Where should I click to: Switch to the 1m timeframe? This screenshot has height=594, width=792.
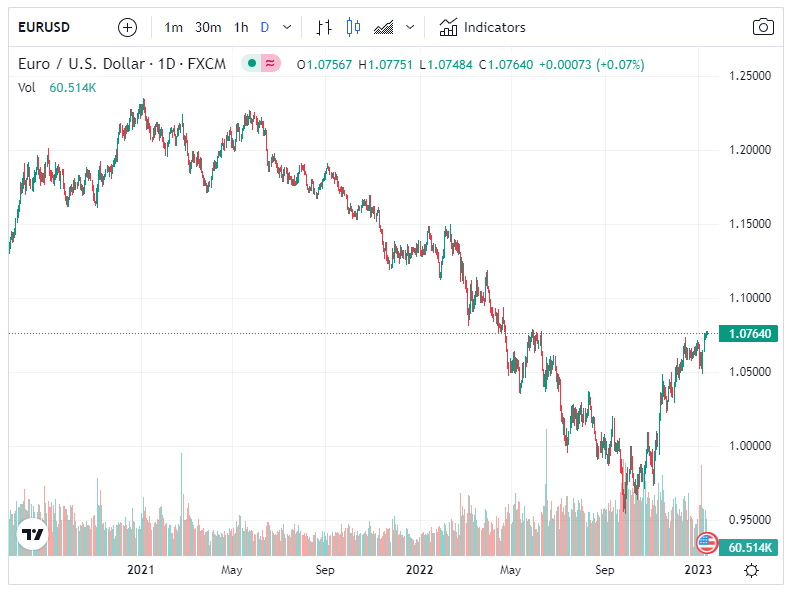click(174, 27)
